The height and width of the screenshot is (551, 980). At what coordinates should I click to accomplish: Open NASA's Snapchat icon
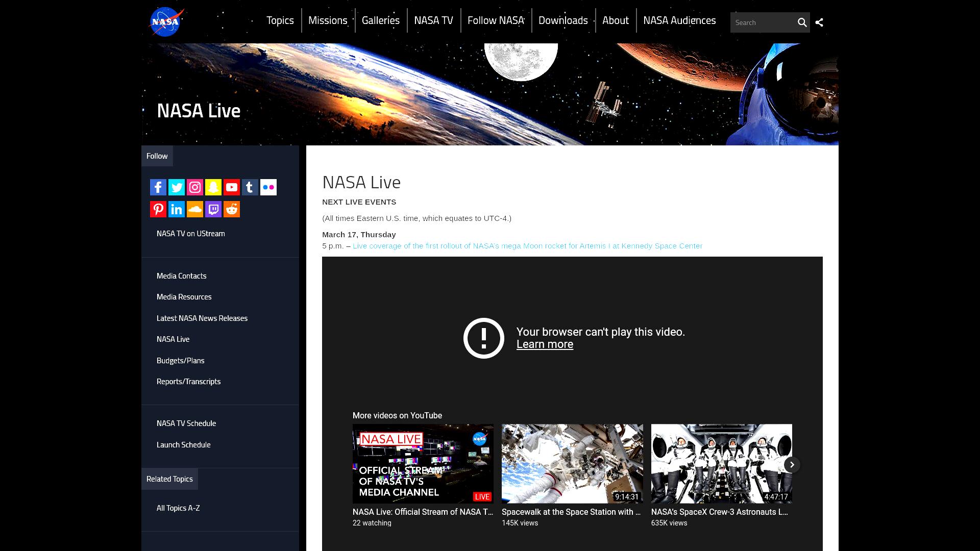tap(213, 187)
